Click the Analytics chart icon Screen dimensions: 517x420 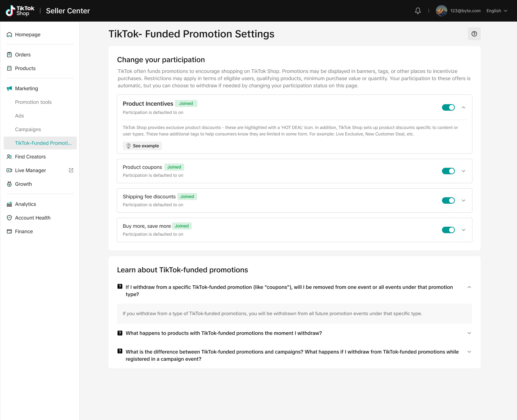pyautogui.click(x=9, y=204)
